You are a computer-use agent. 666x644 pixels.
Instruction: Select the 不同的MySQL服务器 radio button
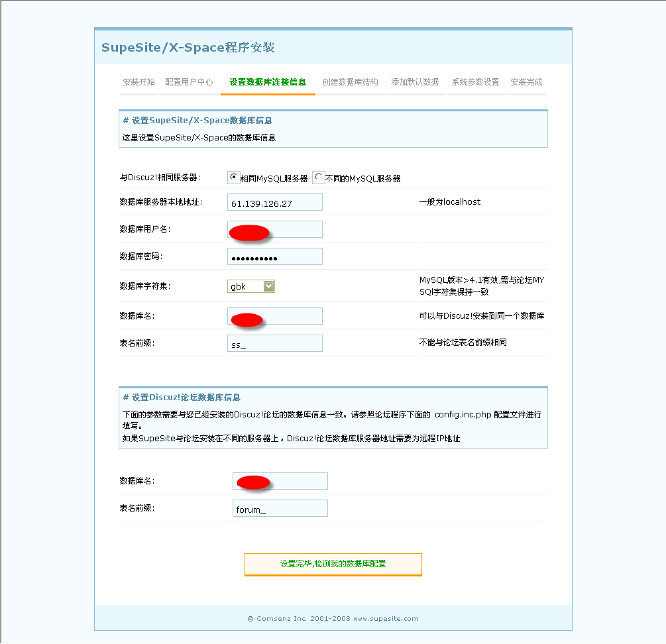tap(319, 177)
